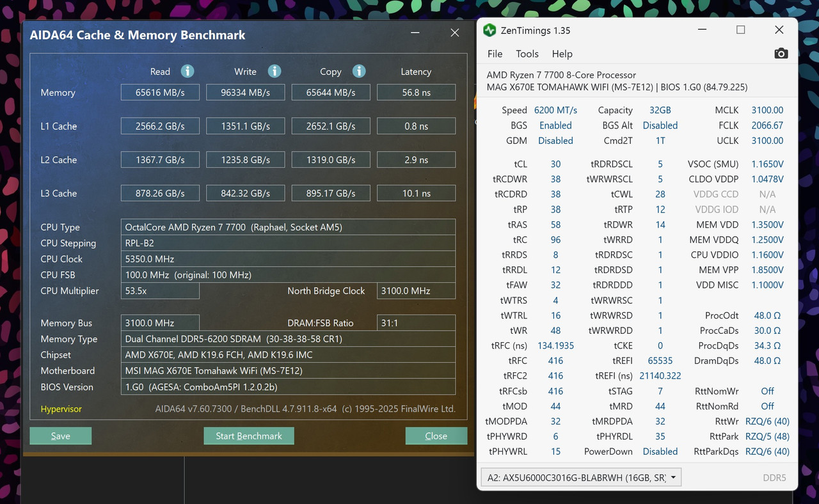Click the Read column info icon
Screen dimensions: 819x504
[187, 71]
